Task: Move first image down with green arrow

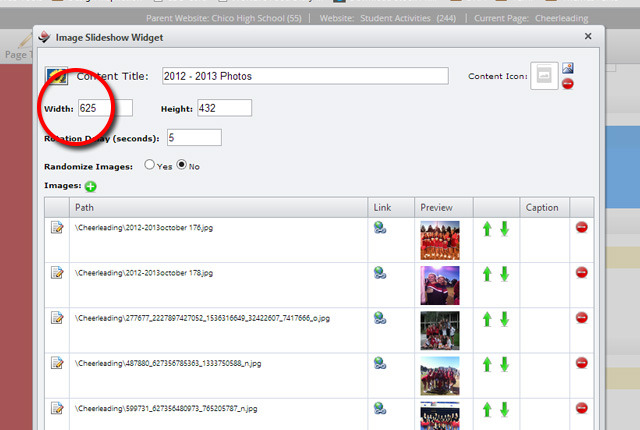Action: point(504,229)
